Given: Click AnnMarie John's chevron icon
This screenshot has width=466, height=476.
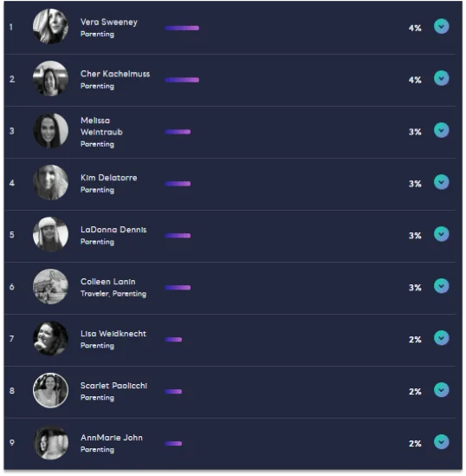Looking at the screenshot, I should pyautogui.click(x=441, y=441).
